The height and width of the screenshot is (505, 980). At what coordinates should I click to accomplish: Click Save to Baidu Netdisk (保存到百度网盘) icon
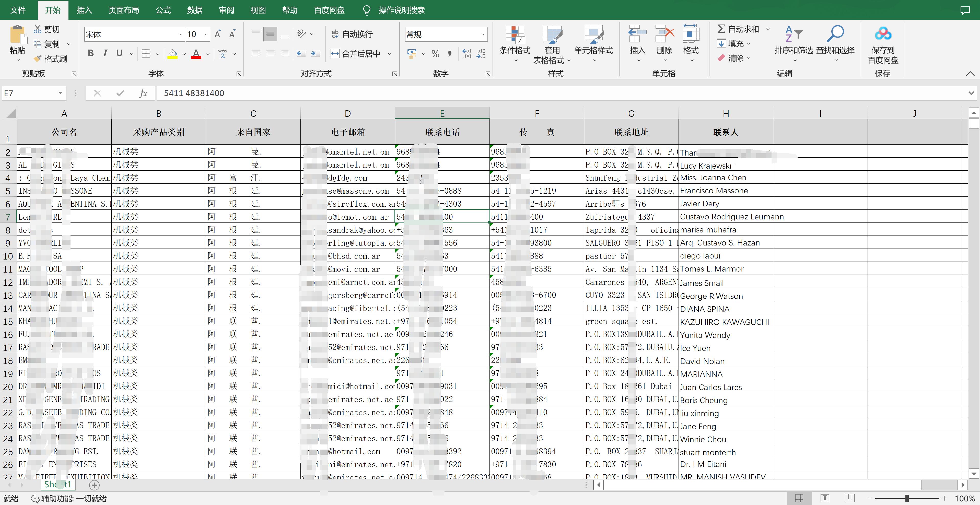click(883, 33)
